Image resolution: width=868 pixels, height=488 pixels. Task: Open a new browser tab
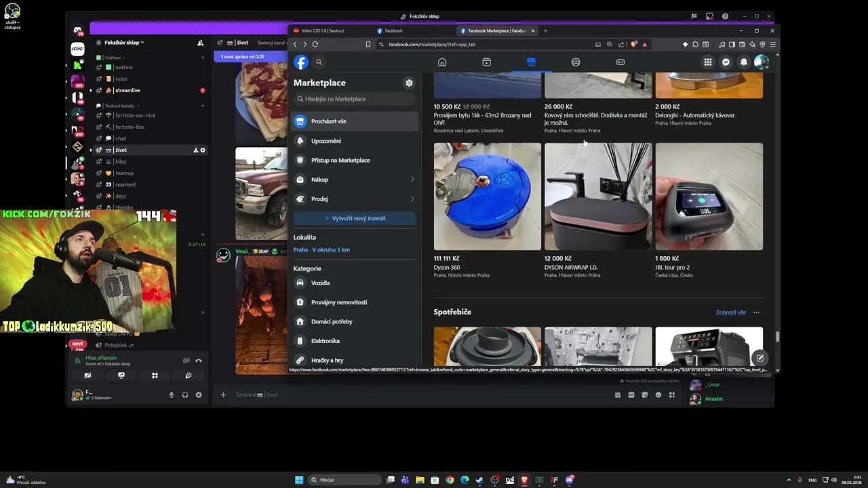click(545, 30)
